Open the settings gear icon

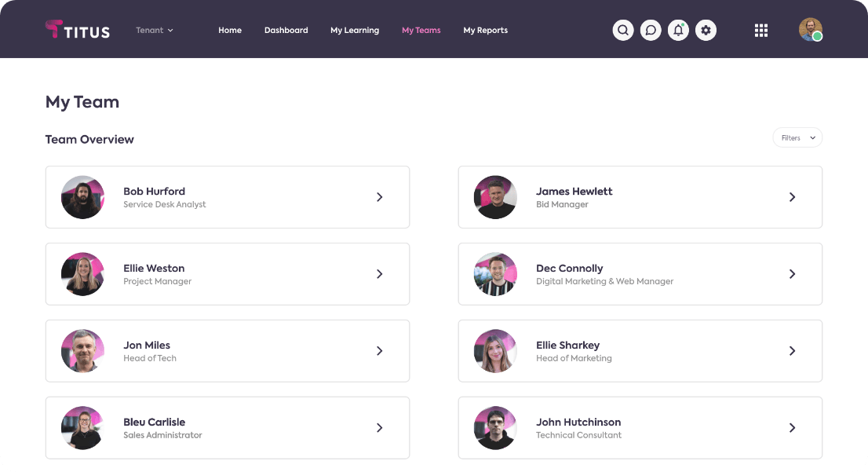[706, 31]
